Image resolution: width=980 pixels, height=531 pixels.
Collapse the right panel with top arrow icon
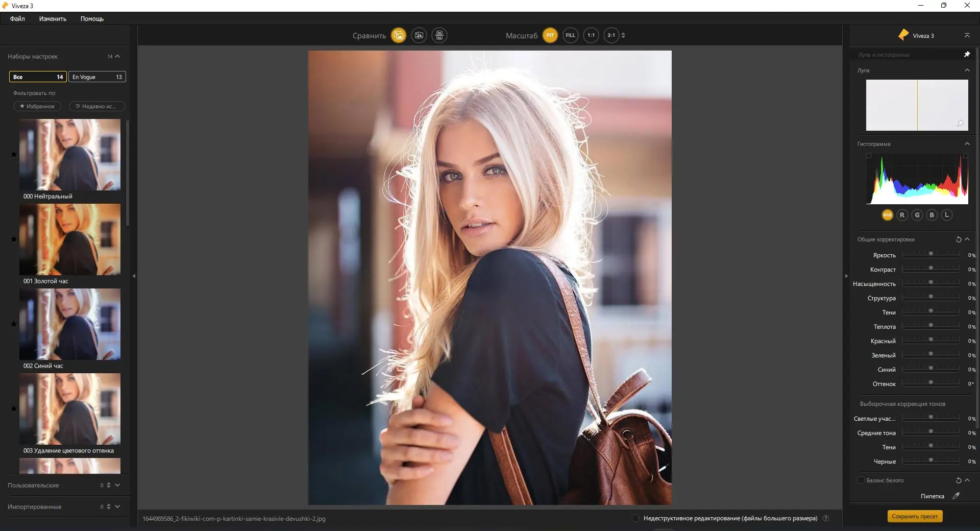coord(967,35)
